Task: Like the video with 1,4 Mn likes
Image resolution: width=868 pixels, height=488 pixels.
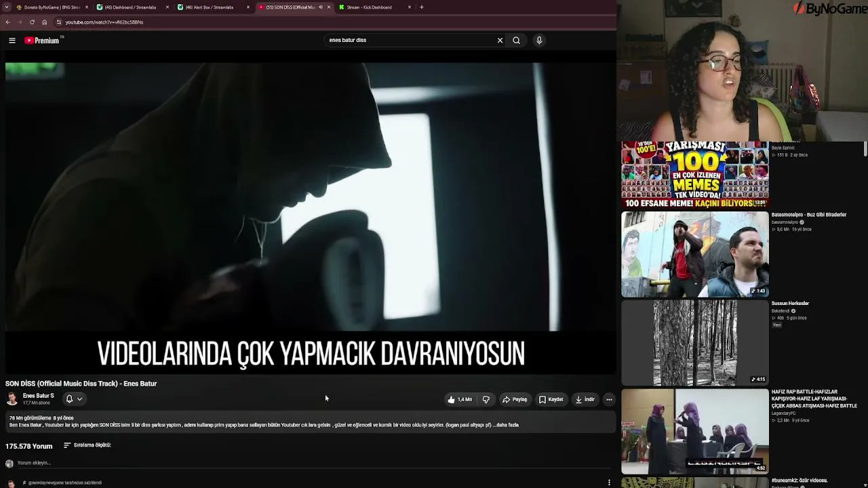Action: point(460,400)
